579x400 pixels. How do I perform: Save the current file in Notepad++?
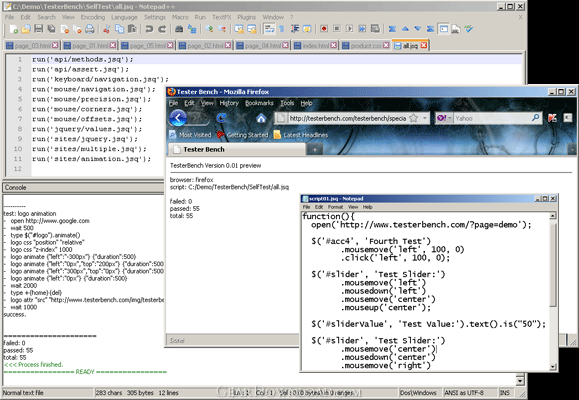[x=38, y=29]
